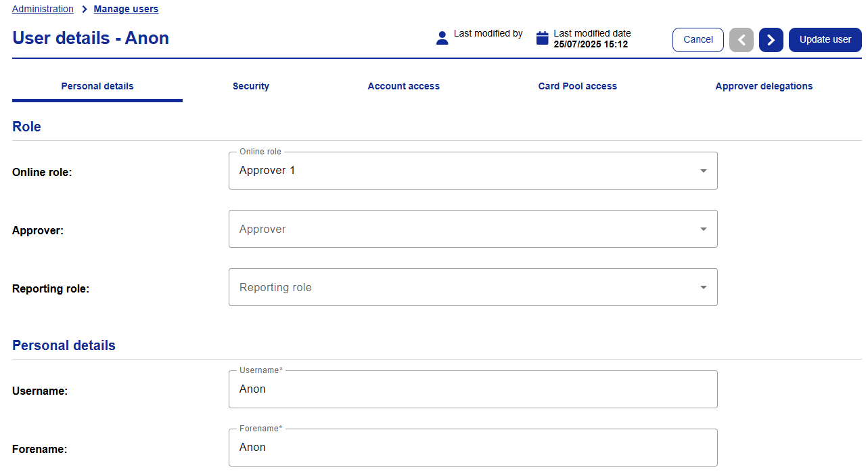Open the Account access tab
The height and width of the screenshot is (476, 868).
coord(404,86)
